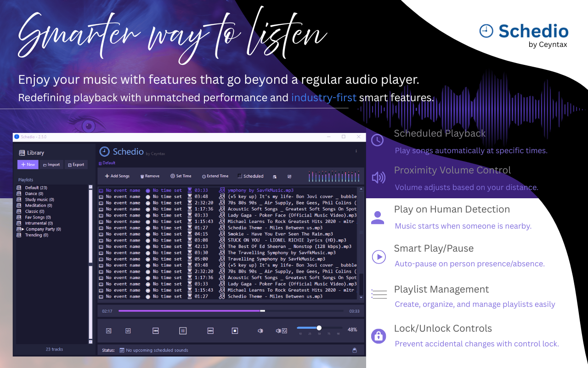This screenshot has width=588, height=368.
Task: Click the Schedio clock logo icon
Action: [x=105, y=152]
